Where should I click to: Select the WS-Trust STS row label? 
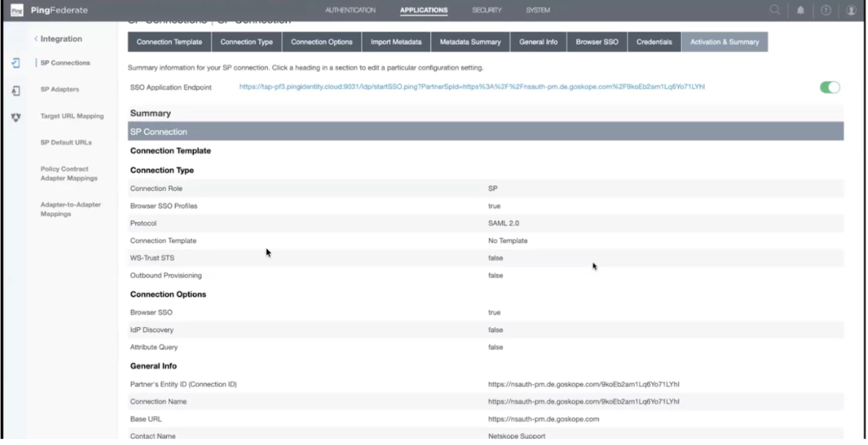click(x=152, y=258)
